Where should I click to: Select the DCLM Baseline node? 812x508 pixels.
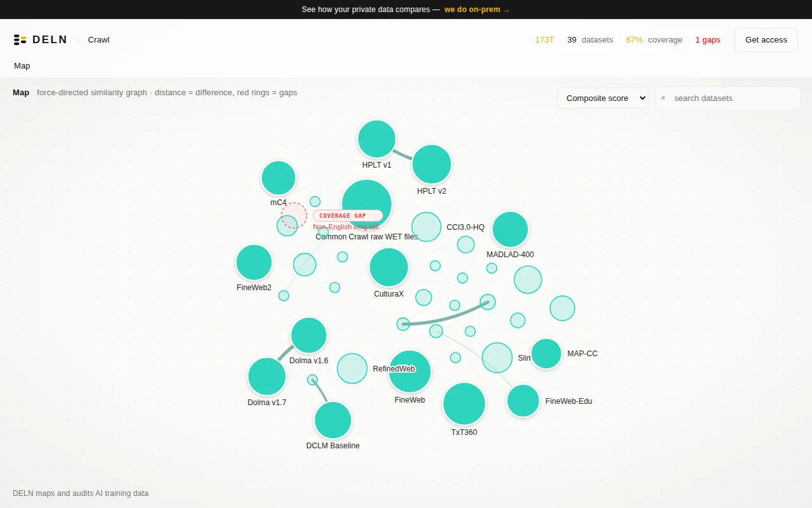333,420
